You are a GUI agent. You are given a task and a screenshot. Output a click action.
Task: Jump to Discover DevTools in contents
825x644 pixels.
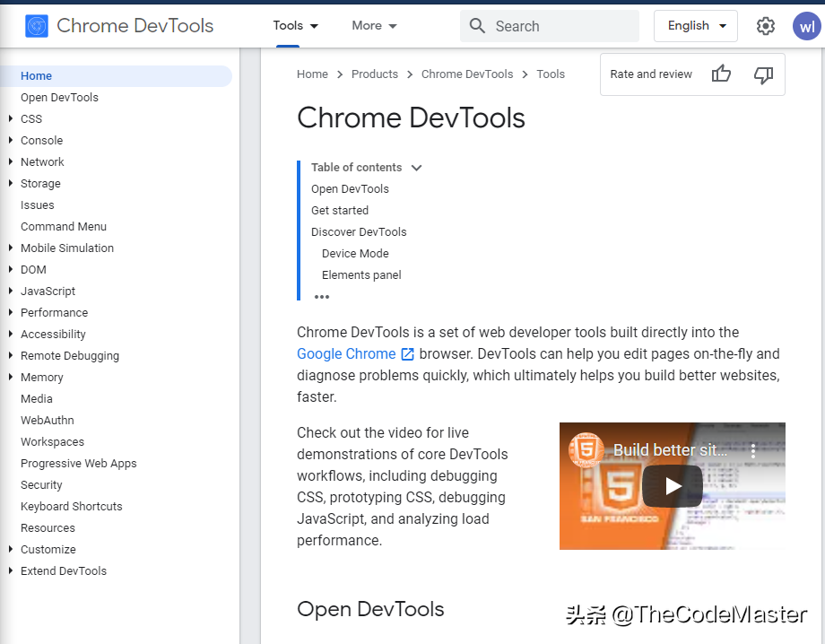point(359,232)
